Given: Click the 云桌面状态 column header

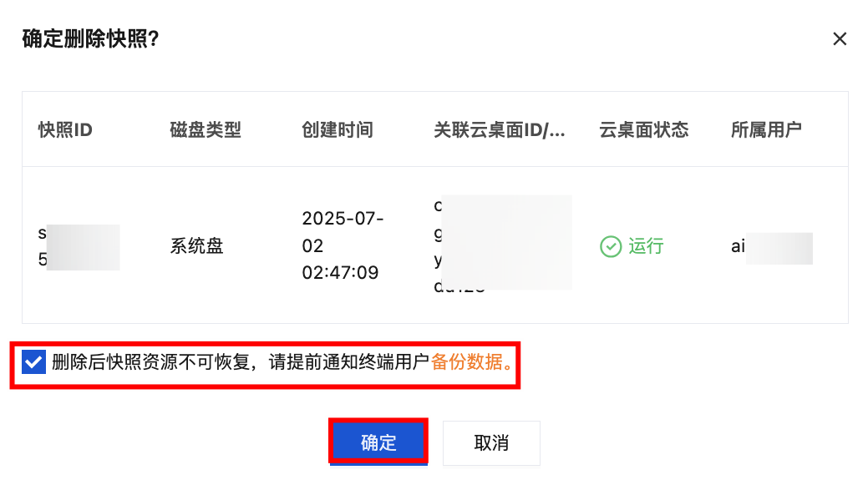Looking at the screenshot, I should coord(643,130).
